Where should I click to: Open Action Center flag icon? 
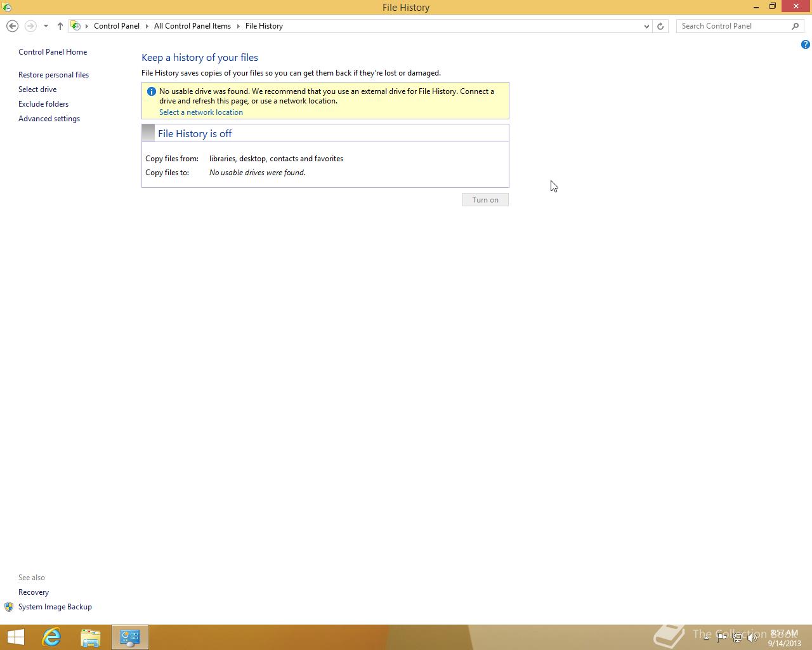721,637
